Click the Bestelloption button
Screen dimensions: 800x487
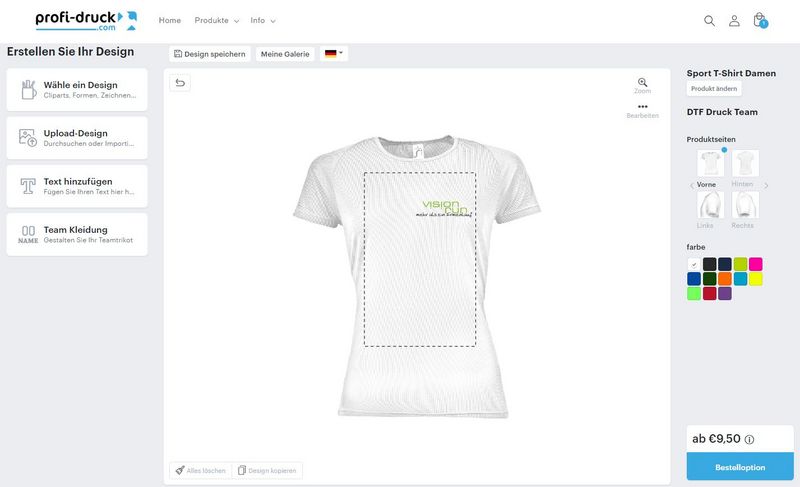(x=740, y=467)
